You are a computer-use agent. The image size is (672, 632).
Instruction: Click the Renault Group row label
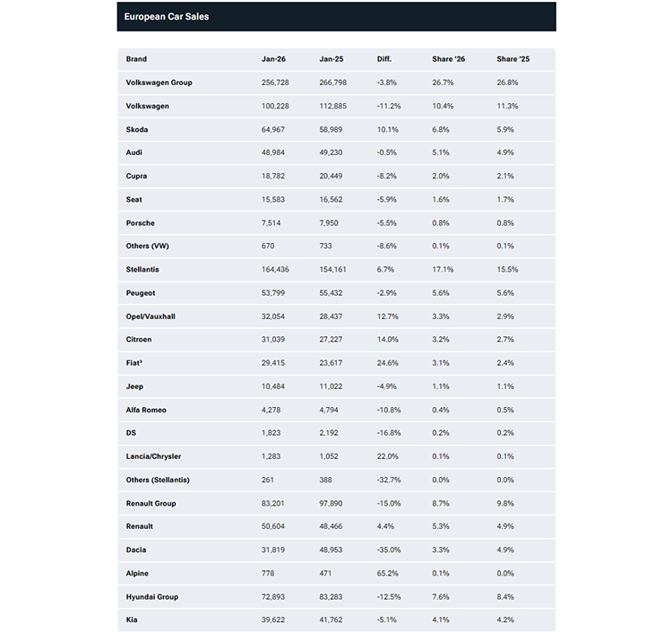pos(151,503)
